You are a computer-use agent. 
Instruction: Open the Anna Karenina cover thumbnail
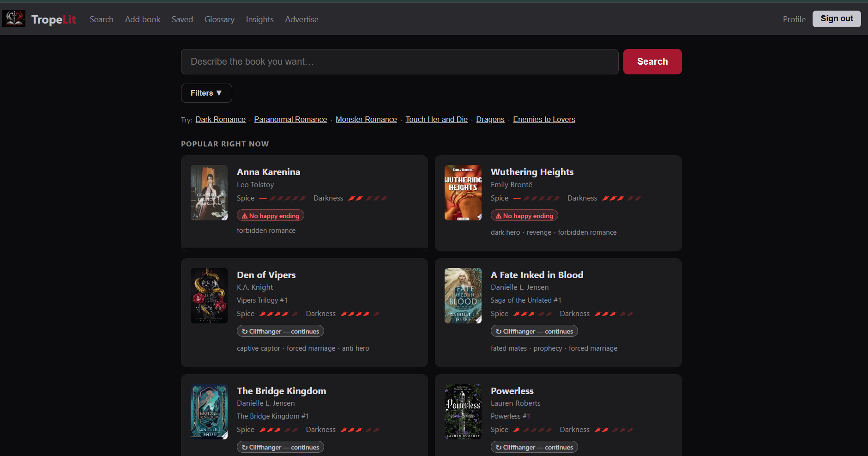209,193
